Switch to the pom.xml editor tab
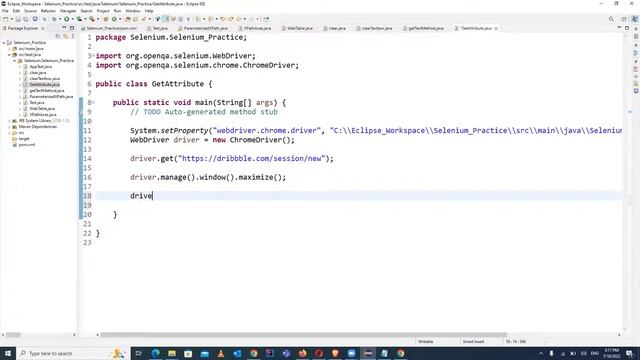The image size is (640, 360). (109, 28)
